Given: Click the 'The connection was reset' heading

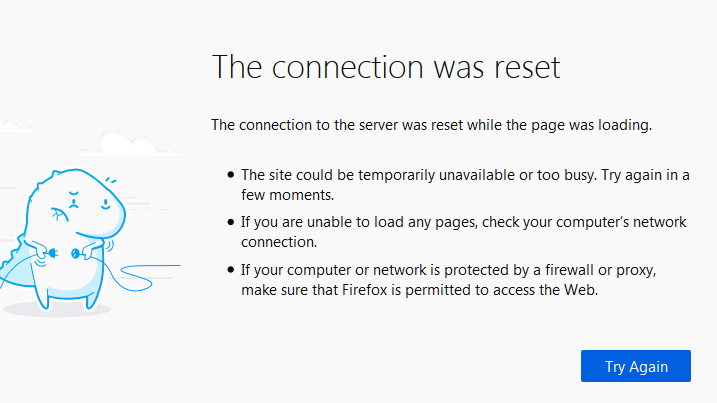Looking at the screenshot, I should tap(386, 67).
